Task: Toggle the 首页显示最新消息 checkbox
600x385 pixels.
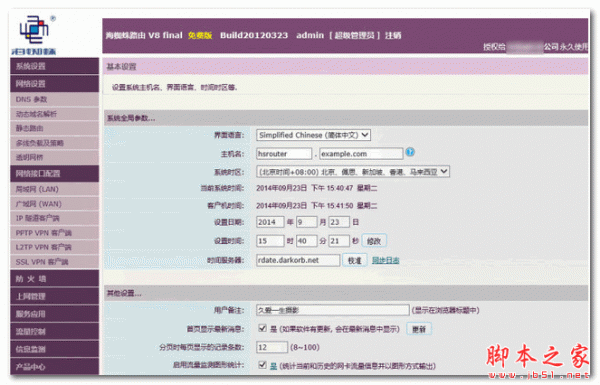Action: point(262,328)
